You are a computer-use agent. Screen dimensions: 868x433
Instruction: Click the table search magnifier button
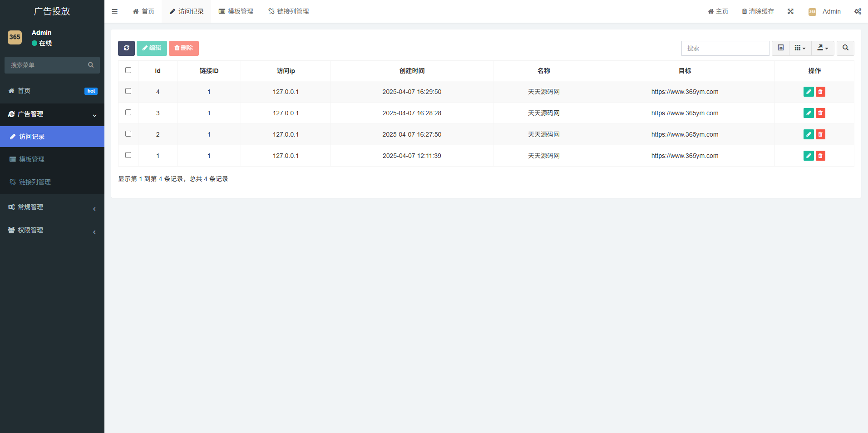pos(845,48)
